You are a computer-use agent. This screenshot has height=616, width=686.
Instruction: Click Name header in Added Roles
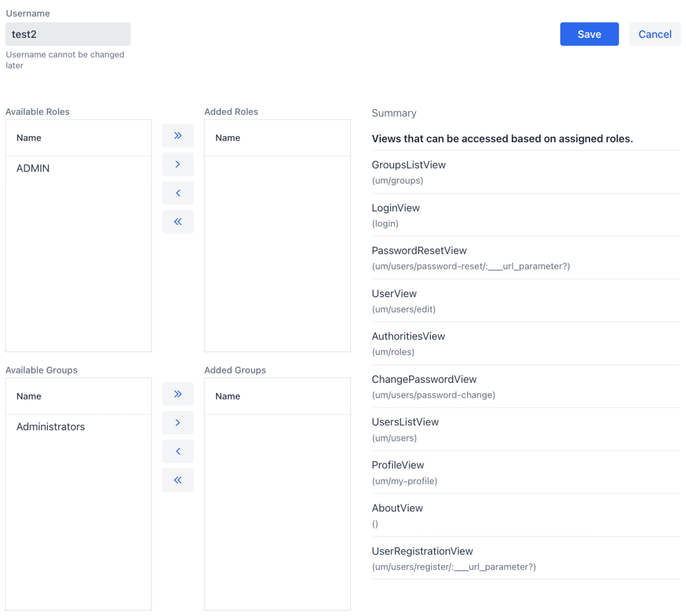click(x=228, y=138)
